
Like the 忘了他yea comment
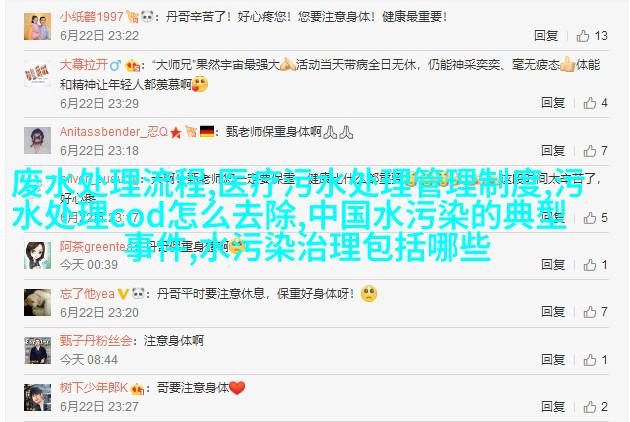point(590,312)
